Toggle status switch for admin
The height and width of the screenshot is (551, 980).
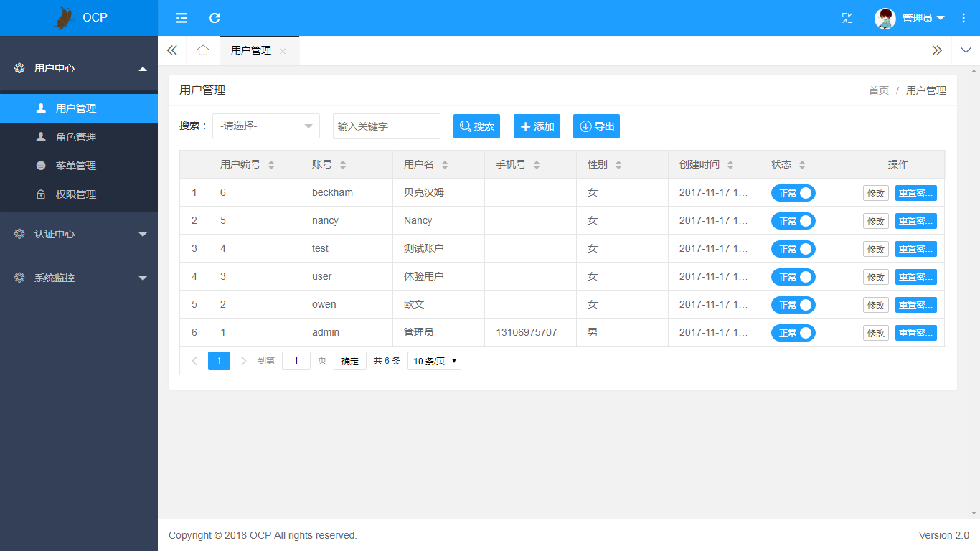point(793,333)
